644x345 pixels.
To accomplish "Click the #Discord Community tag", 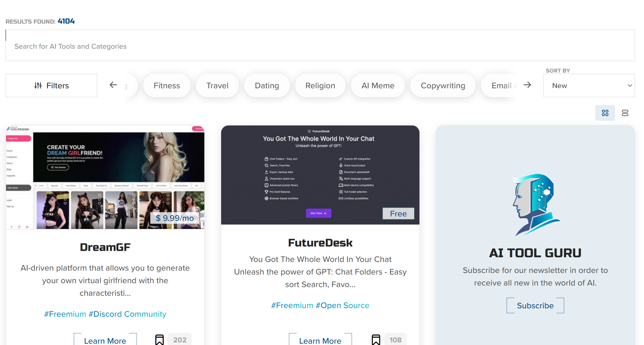I will [x=127, y=314].
